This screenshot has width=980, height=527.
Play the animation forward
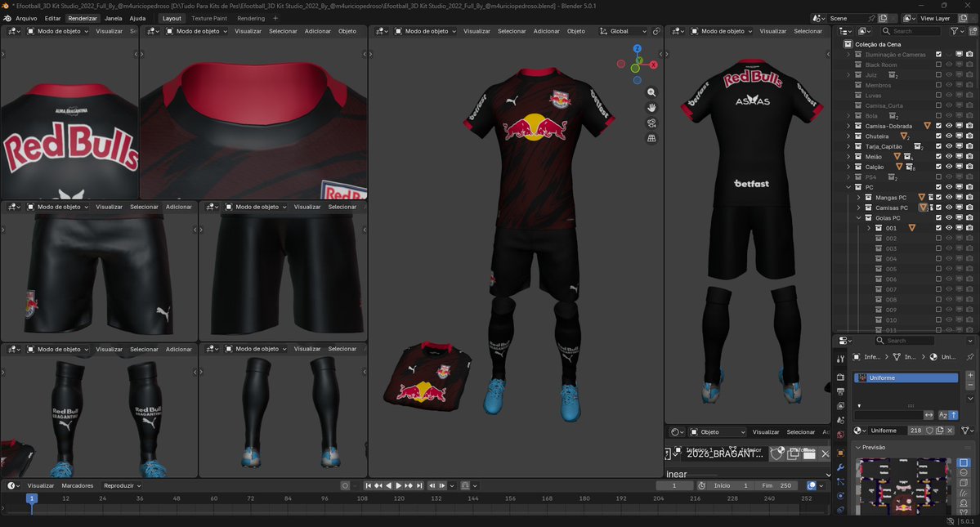[x=398, y=486]
